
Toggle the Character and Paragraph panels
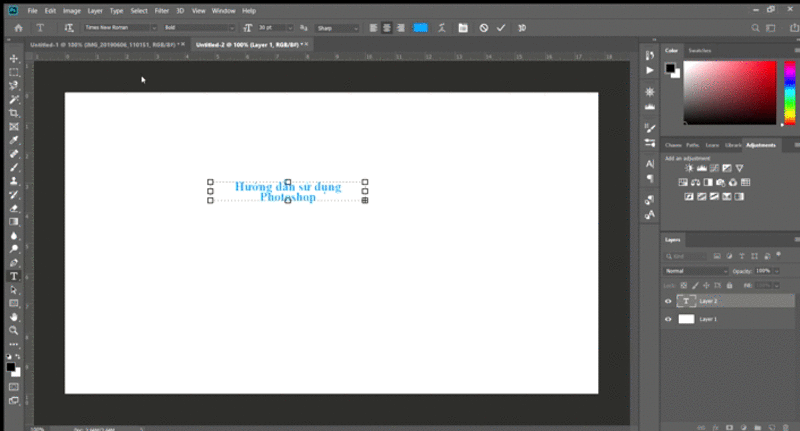pyautogui.click(x=463, y=28)
